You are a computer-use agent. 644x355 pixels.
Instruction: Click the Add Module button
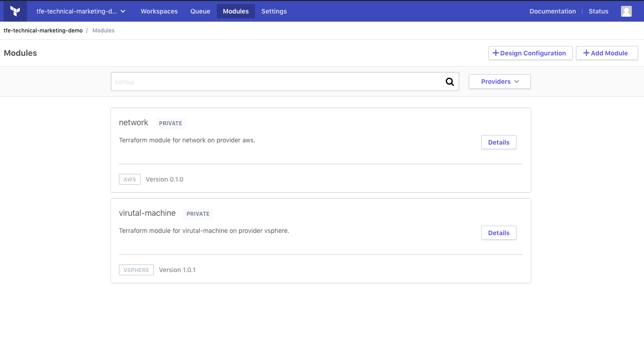[x=607, y=53]
